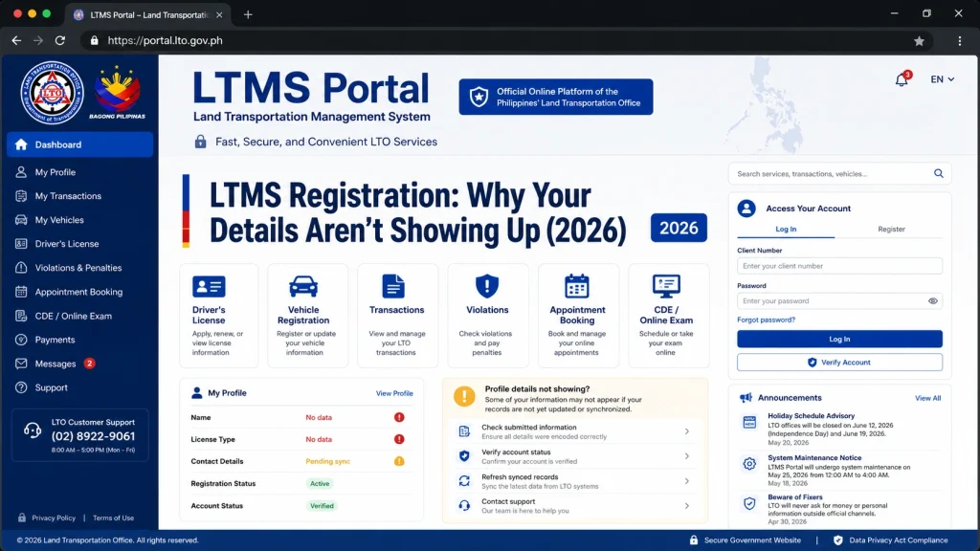Image resolution: width=980 pixels, height=551 pixels.
Task: Click the Payments sidebar icon
Action: pos(21,340)
